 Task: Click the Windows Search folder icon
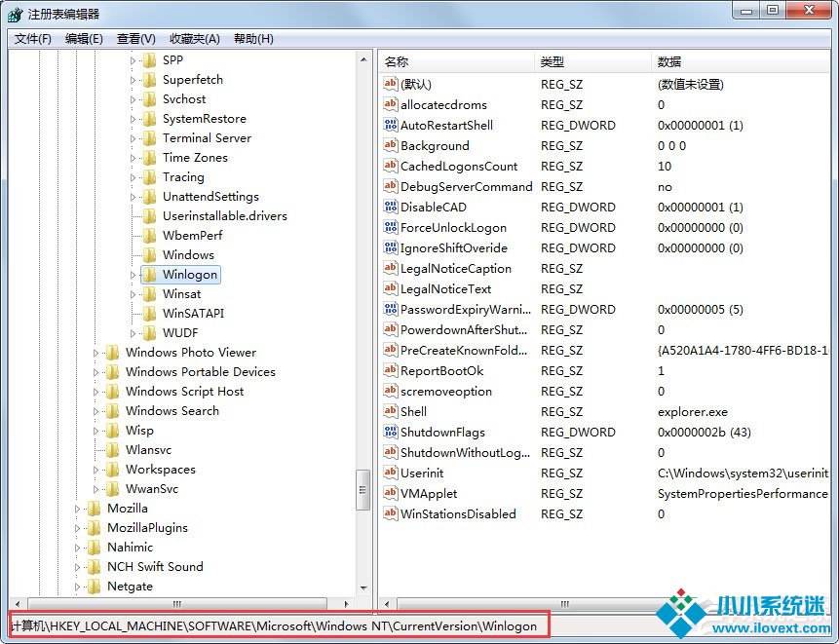pos(112,411)
